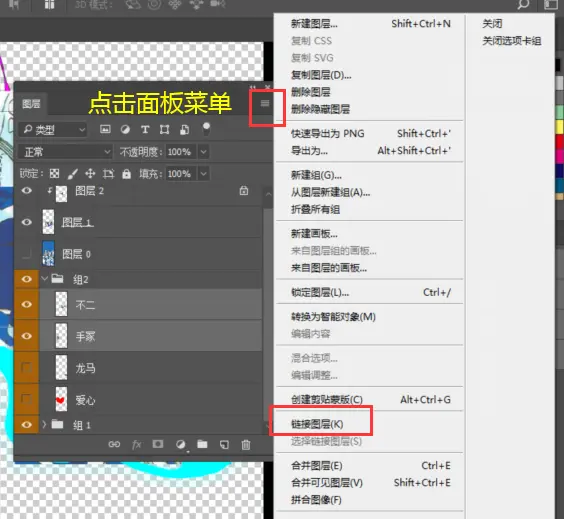This screenshot has width=564, height=519.
Task: Add layer mask icon
Action: click(158, 444)
